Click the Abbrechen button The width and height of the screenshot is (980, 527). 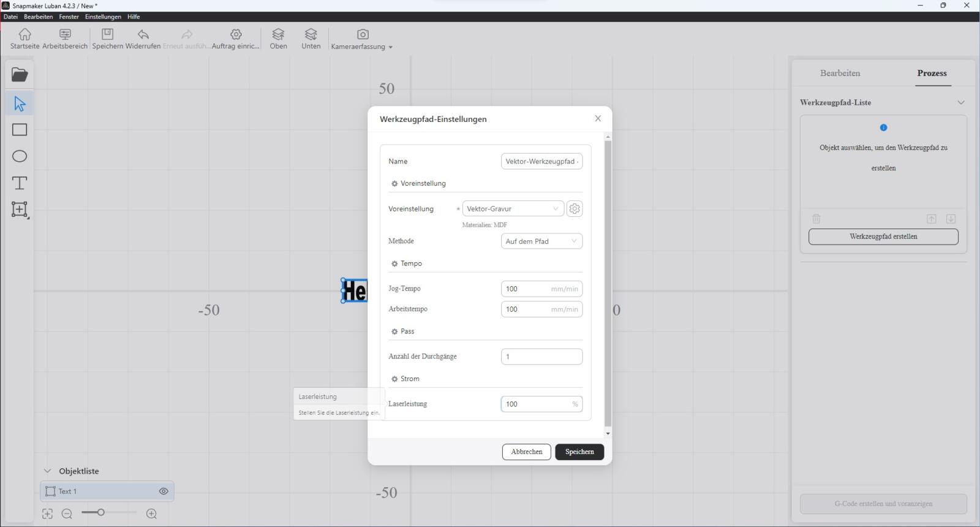[x=526, y=452]
